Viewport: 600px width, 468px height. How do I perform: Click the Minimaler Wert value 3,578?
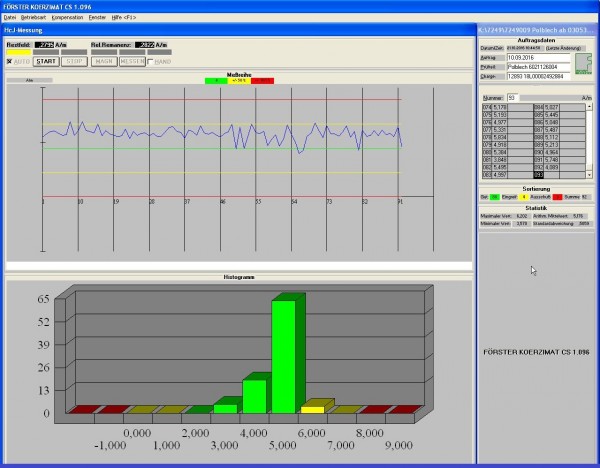click(x=522, y=223)
